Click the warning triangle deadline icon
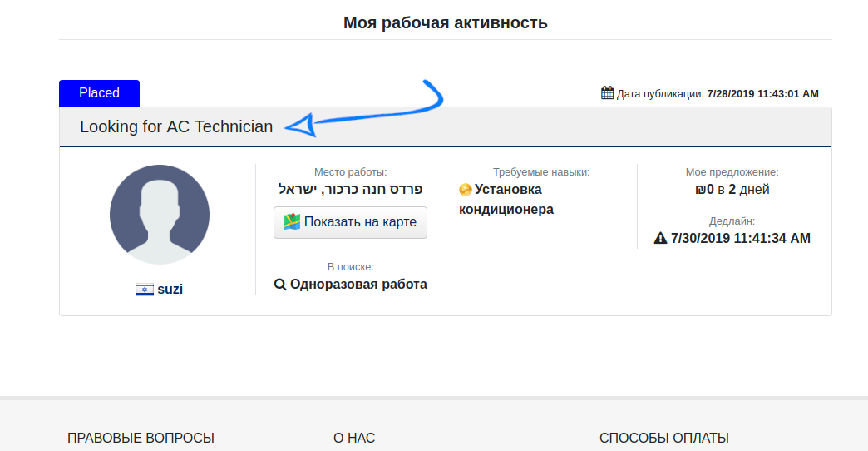The image size is (868, 451). click(x=660, y=238)
